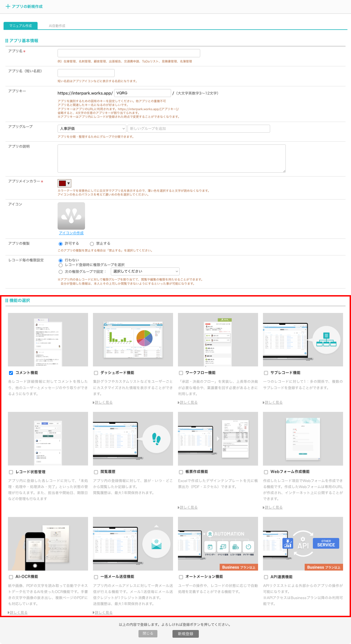Click the AUTOMATION feature illustration
The height and width of the screenshot is (644, 351).
click(x=218, y=543)
